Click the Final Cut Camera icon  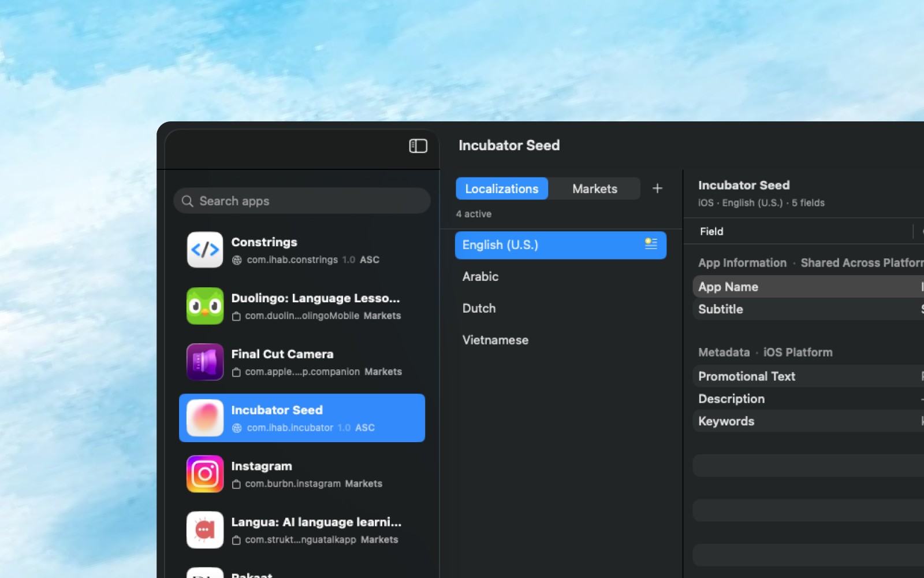pos(205,362)
